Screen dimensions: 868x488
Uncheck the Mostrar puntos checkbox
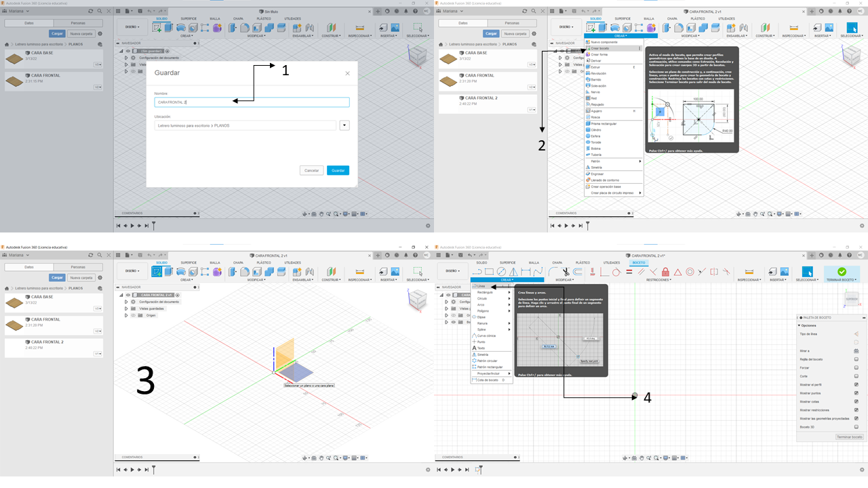click(856, 393)
